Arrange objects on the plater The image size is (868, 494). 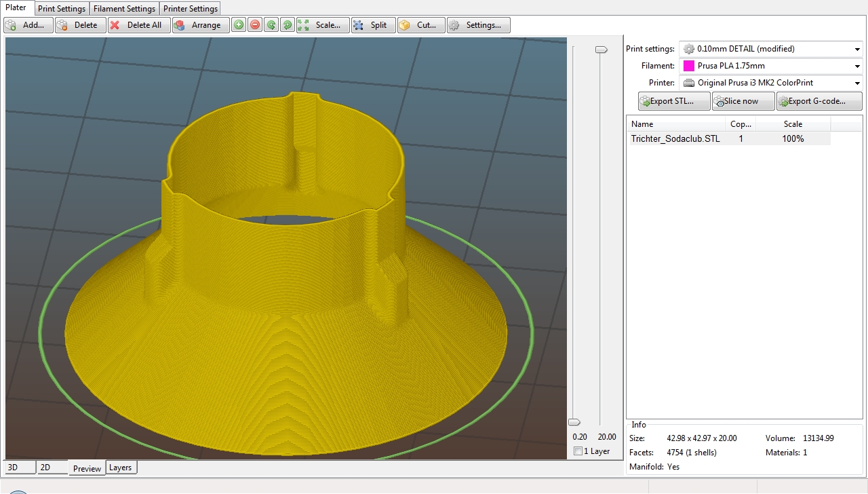point(201,25)
